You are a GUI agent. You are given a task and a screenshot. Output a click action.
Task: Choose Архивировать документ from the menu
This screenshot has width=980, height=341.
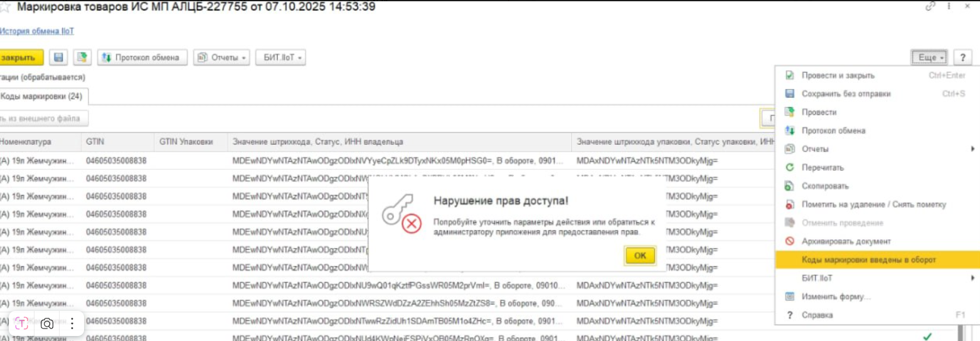tap(846, 241)
